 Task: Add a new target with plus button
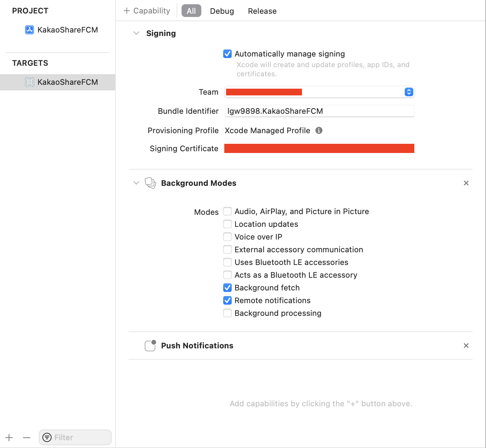tap(9, 438)
